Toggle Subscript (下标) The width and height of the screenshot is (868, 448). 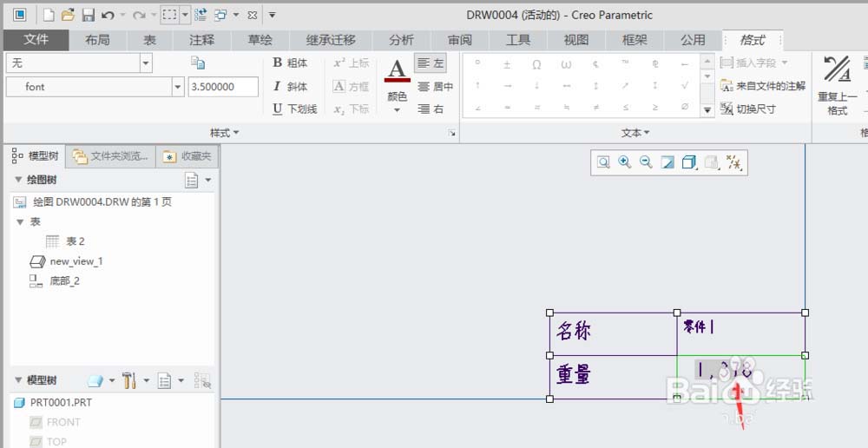[x=351, y=109]
